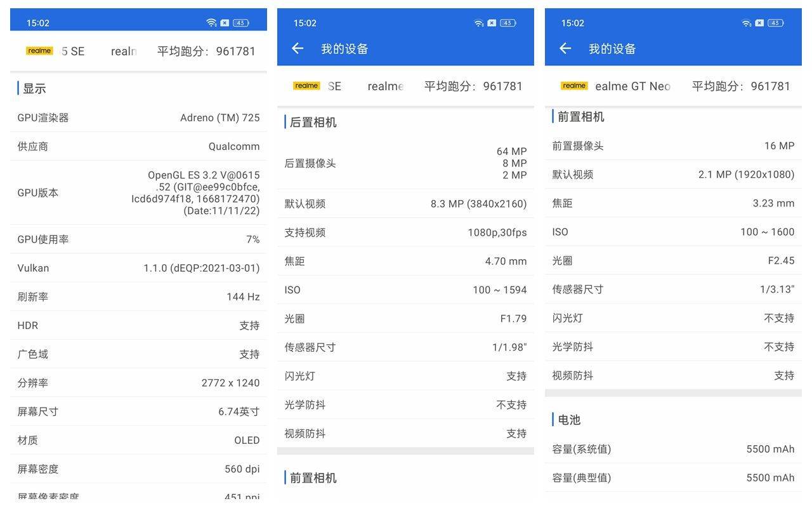
Task: Select 视频防抖 row above 电池 section
Action: pos(673,375)
